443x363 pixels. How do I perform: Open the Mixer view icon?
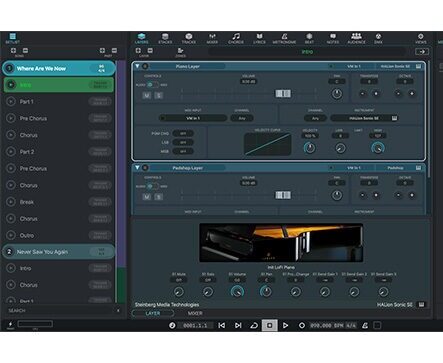tap(212, 36)
